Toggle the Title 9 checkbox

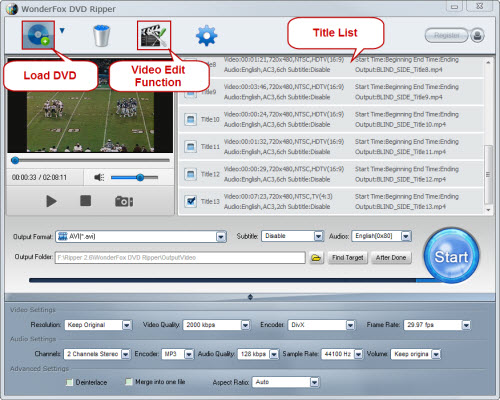pyautogui.click(x=190, y=94)
